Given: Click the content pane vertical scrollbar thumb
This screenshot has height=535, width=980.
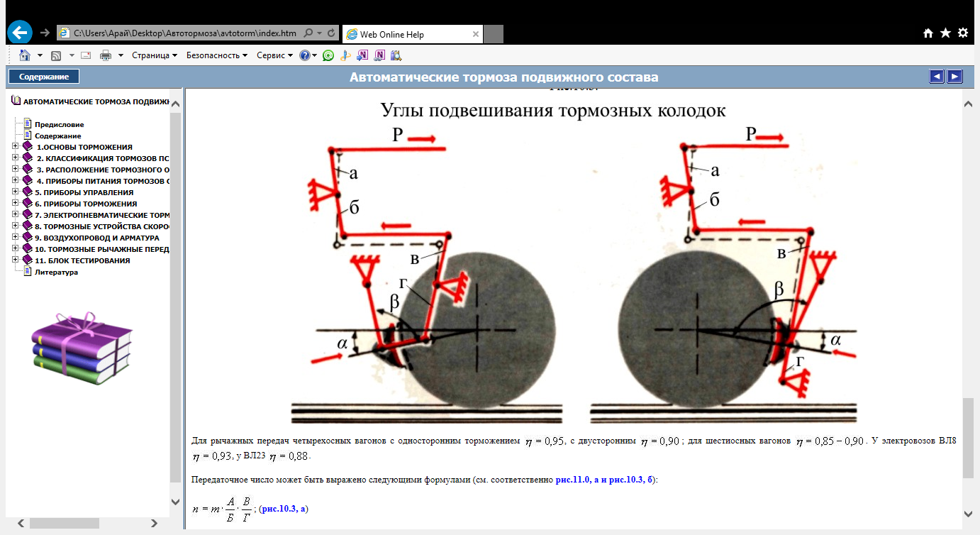Looking at the screenshot, I should pyautogui.click(x=968, y=438).
